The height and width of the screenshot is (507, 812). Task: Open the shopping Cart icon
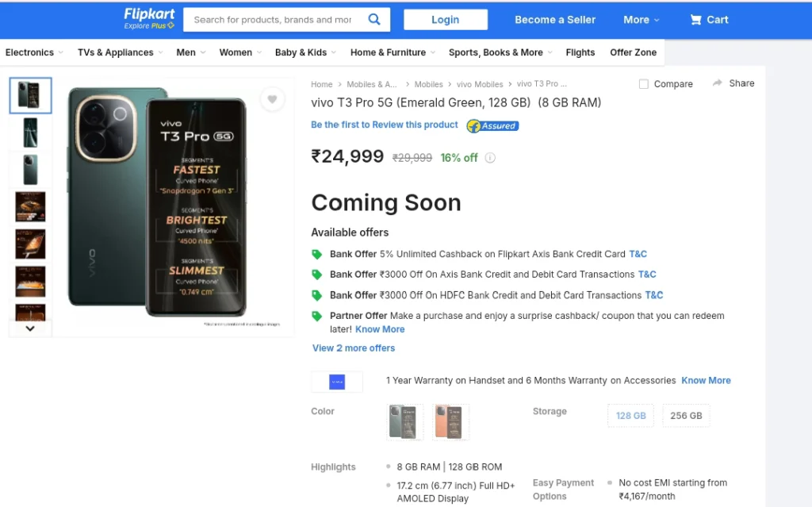pyautogui.click(x=695, y=20)
